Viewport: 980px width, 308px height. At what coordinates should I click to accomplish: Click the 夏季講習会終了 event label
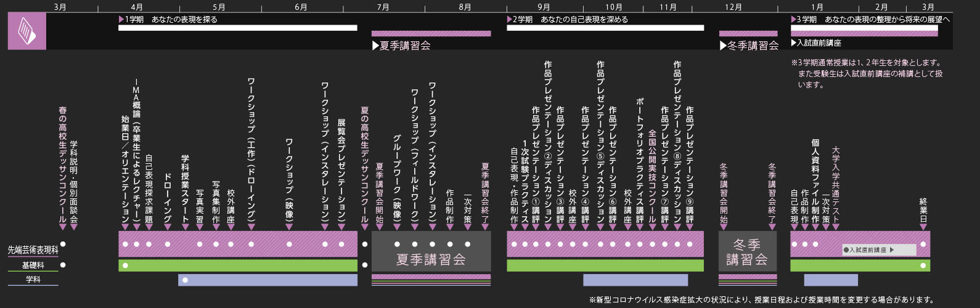(x=485, y=193)
